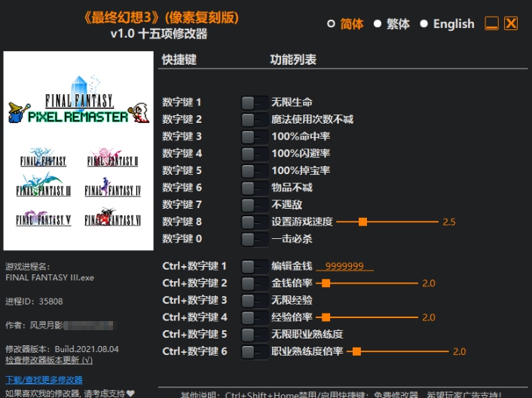Click Final Fantasy Pixel Remaster logo
Viewport: 532px width, 398px height.
(79, 99)
